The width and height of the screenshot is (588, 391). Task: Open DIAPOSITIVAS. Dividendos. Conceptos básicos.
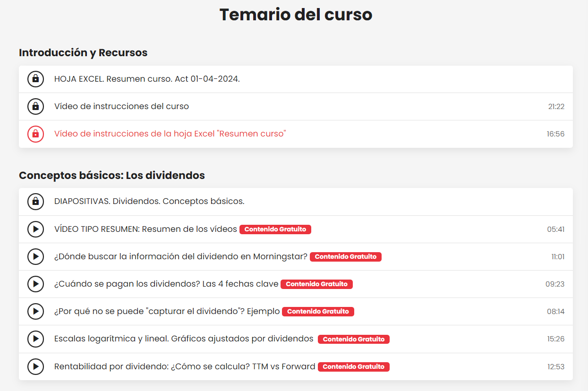click(x=149, y=201)
